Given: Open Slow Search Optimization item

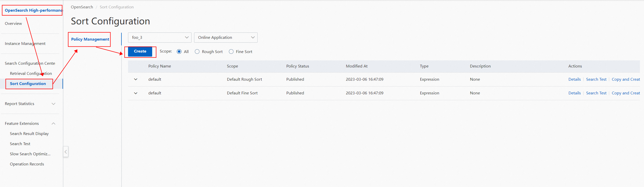Looking at the screenshot, I should [30, 154].
